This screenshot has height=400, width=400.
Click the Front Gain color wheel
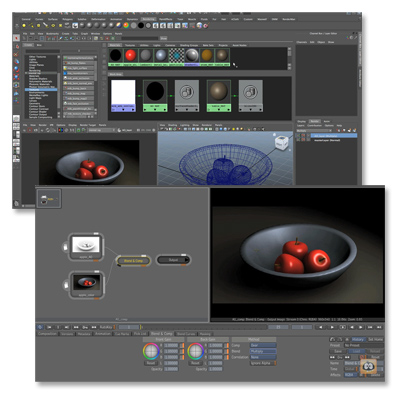pyautogui.click(x=151, y=351)
